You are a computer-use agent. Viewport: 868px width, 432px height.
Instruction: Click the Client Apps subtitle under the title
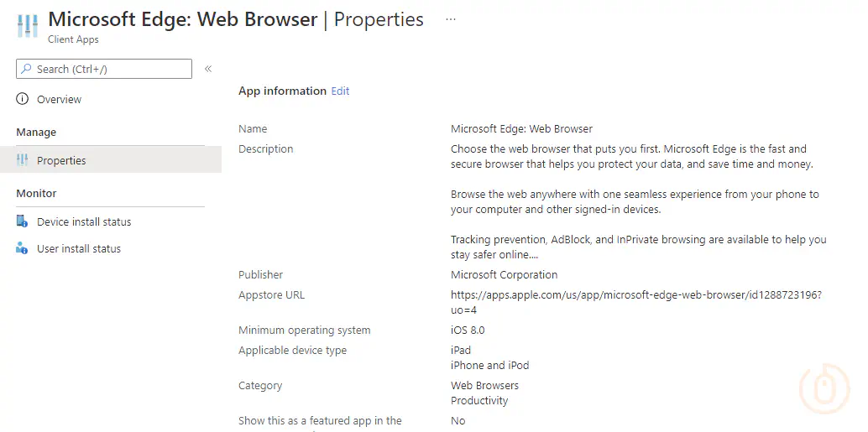click(73, 39)
